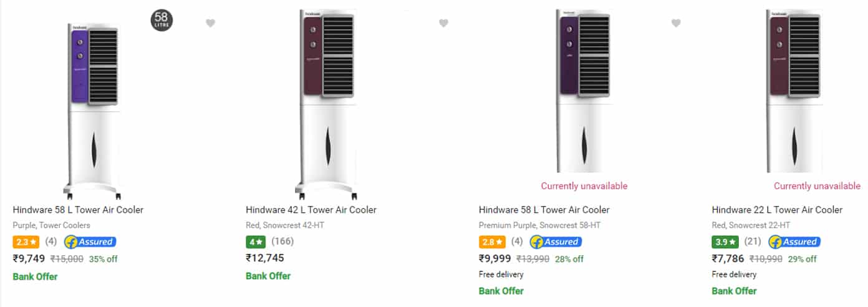Screen dimensions: 868x307
Task: Click the 2.8 star rating badge
Action: [491, 242]
